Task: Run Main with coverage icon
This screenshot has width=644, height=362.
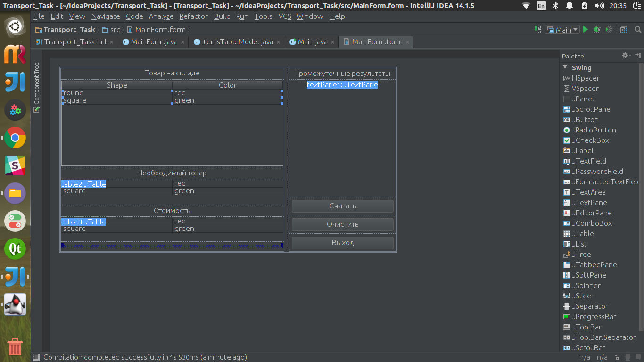Action: click(x=609, y=29)
